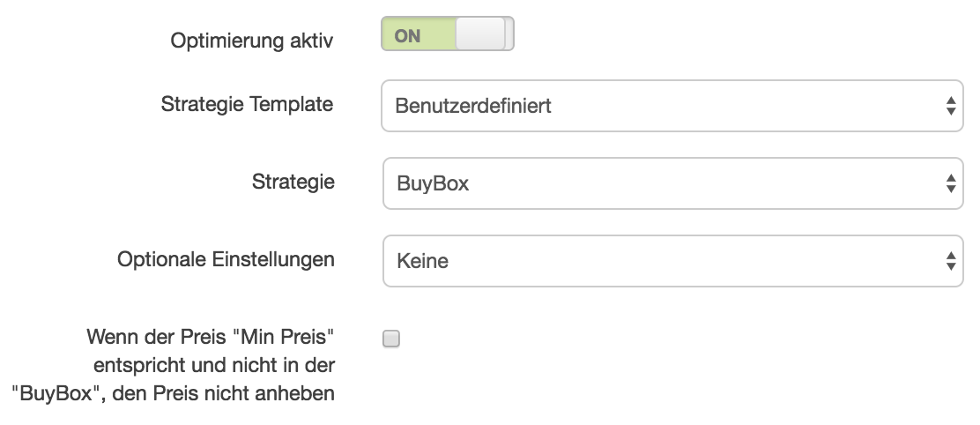Viewport: 980px width, 425px height.
Task: Open the Strategie dropdown showing BuyBox
Action: point(673,183)
